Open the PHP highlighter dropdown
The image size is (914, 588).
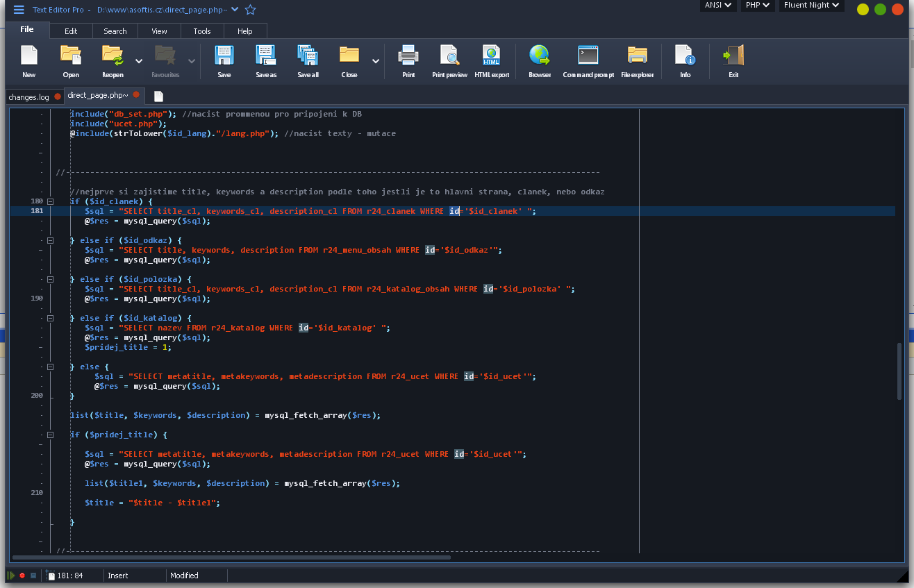coord(757,6)
